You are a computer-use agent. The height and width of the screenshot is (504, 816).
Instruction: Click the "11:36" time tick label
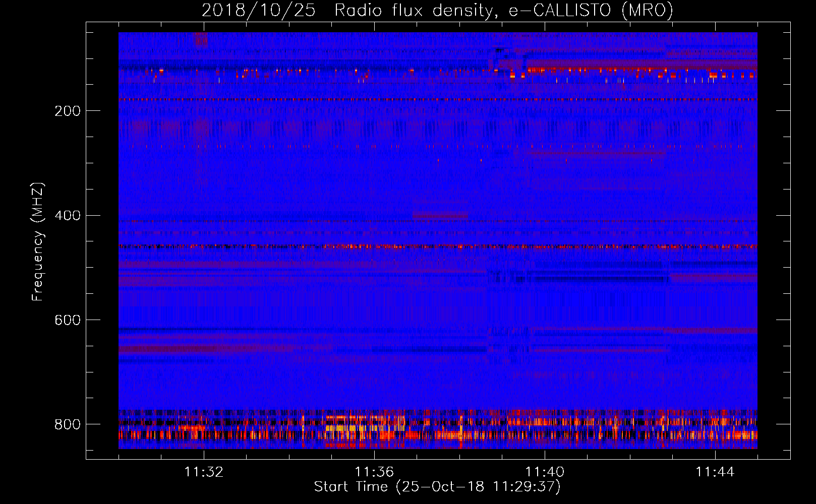[374, 472]
